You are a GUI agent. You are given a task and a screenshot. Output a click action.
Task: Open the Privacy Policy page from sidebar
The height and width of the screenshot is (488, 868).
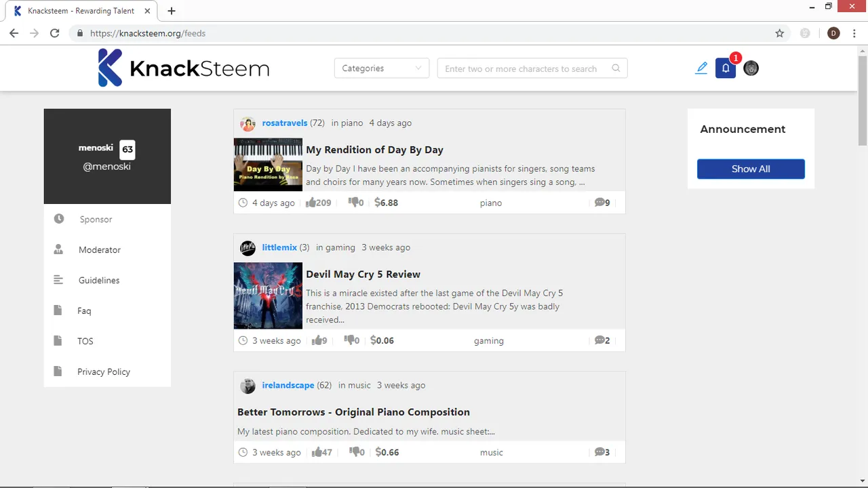(x=104, y=371)
